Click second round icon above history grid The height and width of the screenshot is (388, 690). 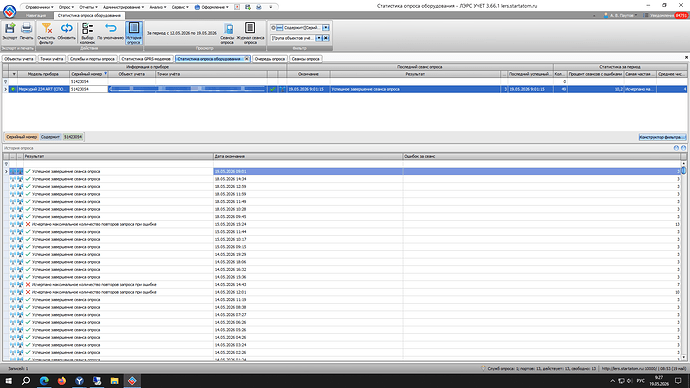click(x=683, y=148)
